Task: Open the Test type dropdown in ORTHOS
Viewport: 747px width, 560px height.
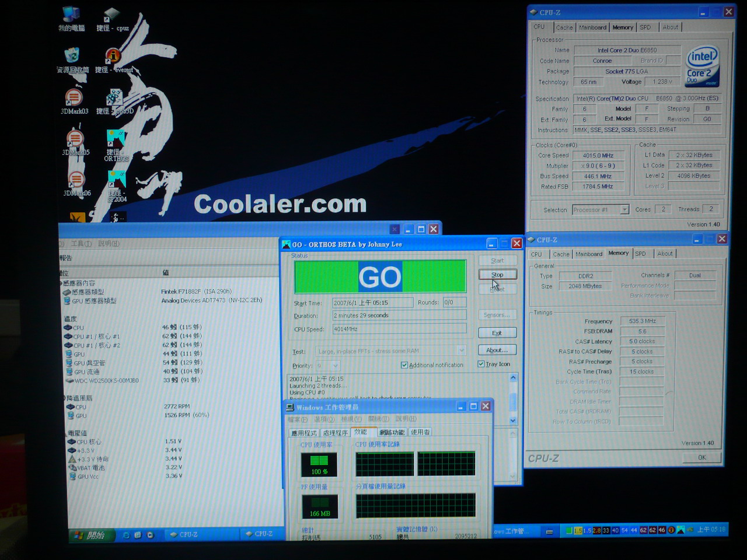Action: 462,351
